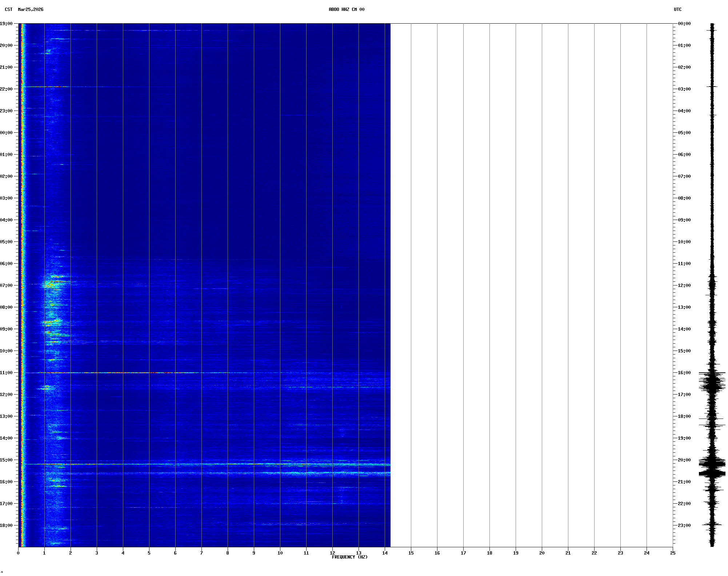Viewport: 728px width, 576px height.
Task: Click the ABOO HHZ CM 00 station title
Action: point(346,9)
